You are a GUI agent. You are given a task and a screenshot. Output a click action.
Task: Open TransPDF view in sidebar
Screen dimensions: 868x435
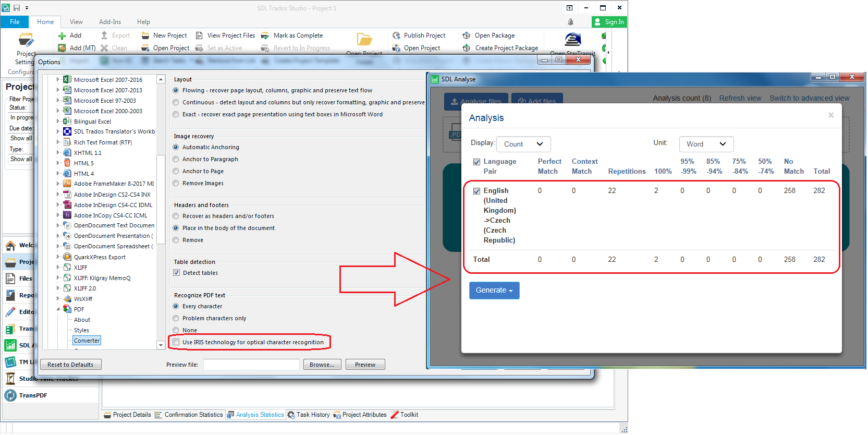pos(33,396)
